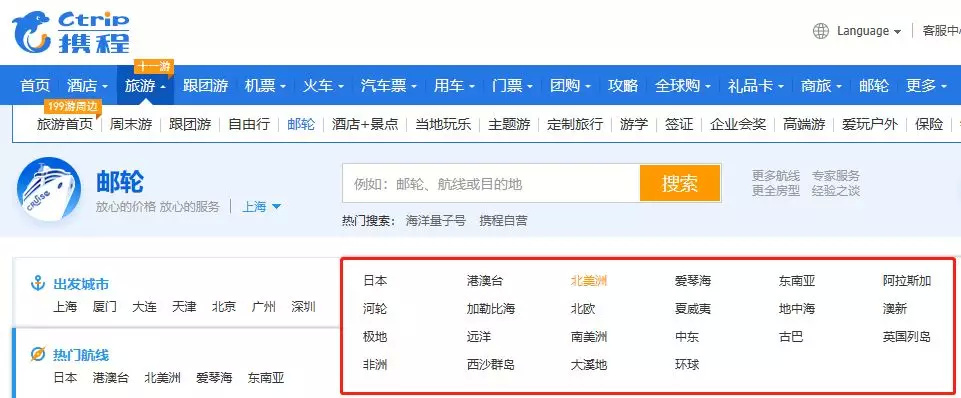The width and height of the screenshot is (961, 398).
Task: Select the 签证 sub-tab
Action: (x=679, y=124)
